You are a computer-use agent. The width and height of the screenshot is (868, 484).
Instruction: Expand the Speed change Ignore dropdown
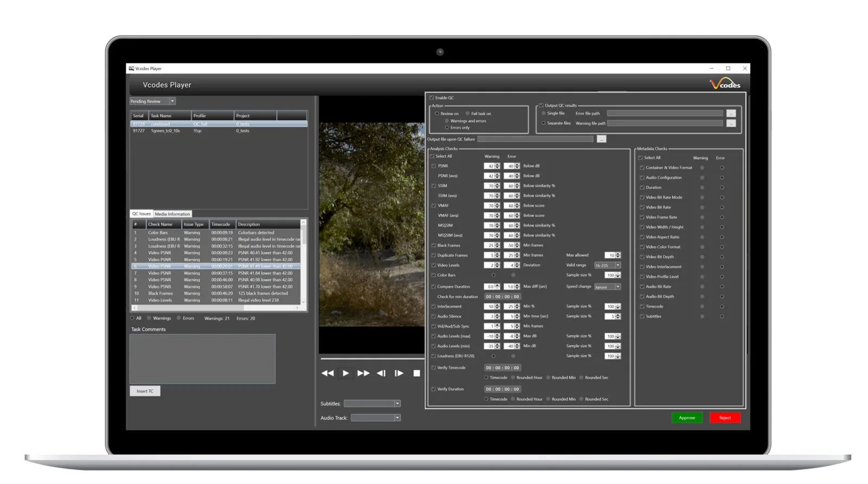tap(618, 287)
